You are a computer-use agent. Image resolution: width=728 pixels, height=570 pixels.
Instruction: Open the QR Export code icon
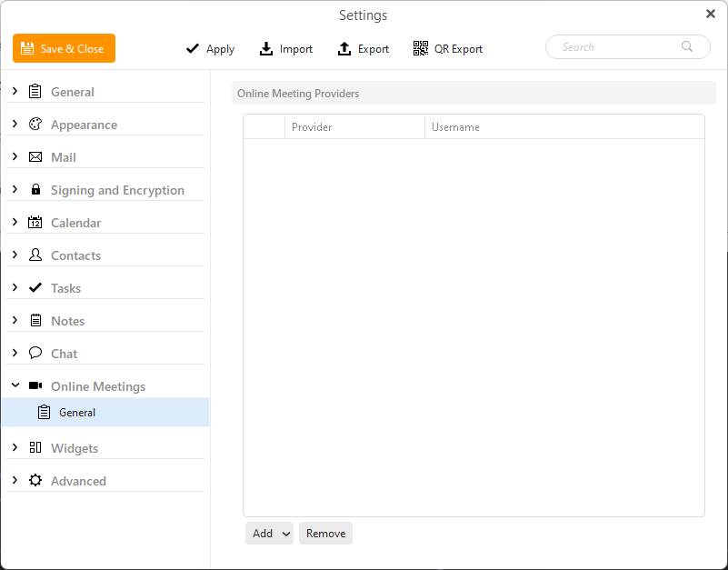click(x=421, y=48)
